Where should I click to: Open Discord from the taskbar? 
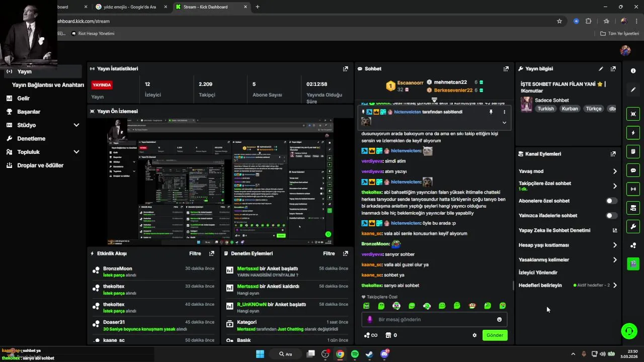point(384,354)
